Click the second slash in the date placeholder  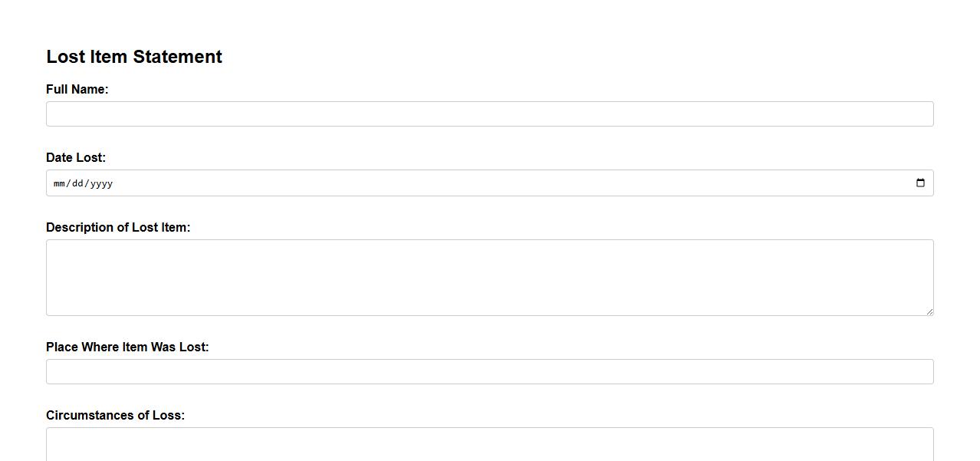click(x=87, y=183)
